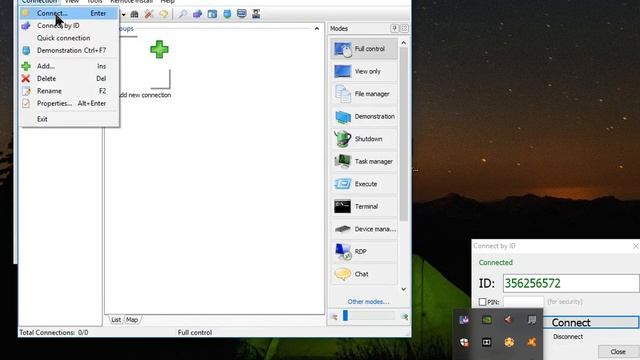Viewport: 640px width, 360px height.
Task: Click the color quality slider handle
Action: [x=345, y=316]
